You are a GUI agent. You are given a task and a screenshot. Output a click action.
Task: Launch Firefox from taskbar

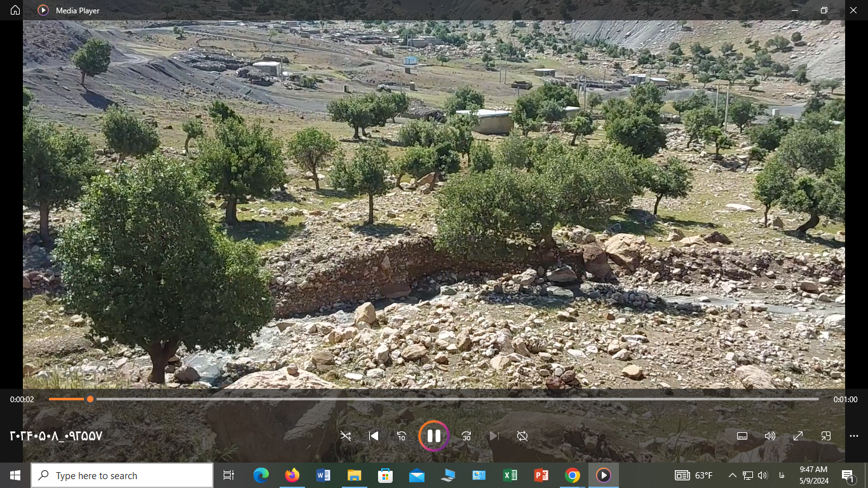coord(292,475)
